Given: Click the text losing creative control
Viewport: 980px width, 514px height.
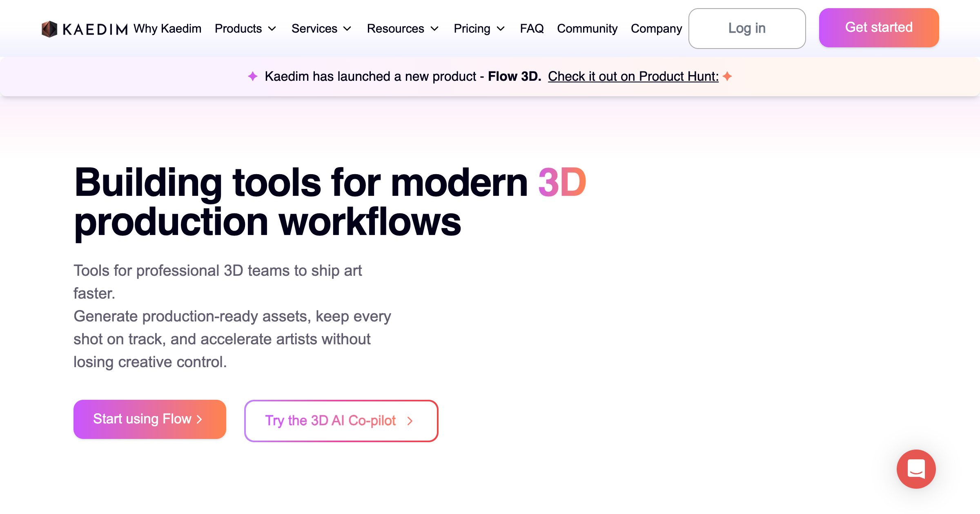Looking at the screenshot, I should click(150, 362).
